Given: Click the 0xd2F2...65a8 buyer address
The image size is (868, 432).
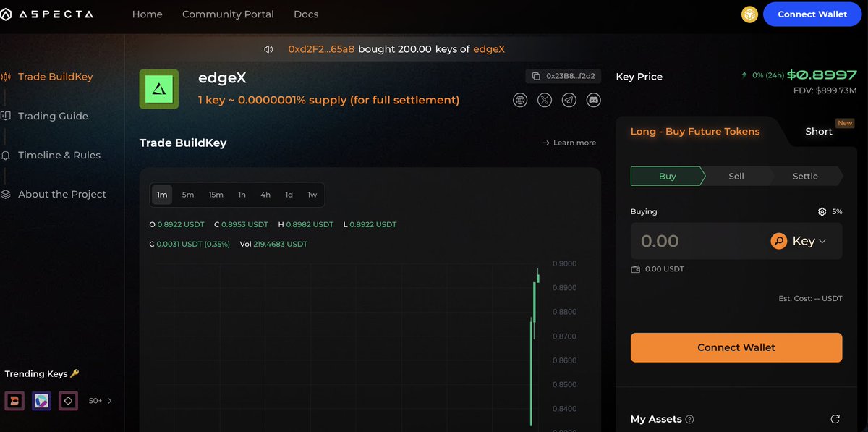Looking at the screenshot, I should pos(321,49).
